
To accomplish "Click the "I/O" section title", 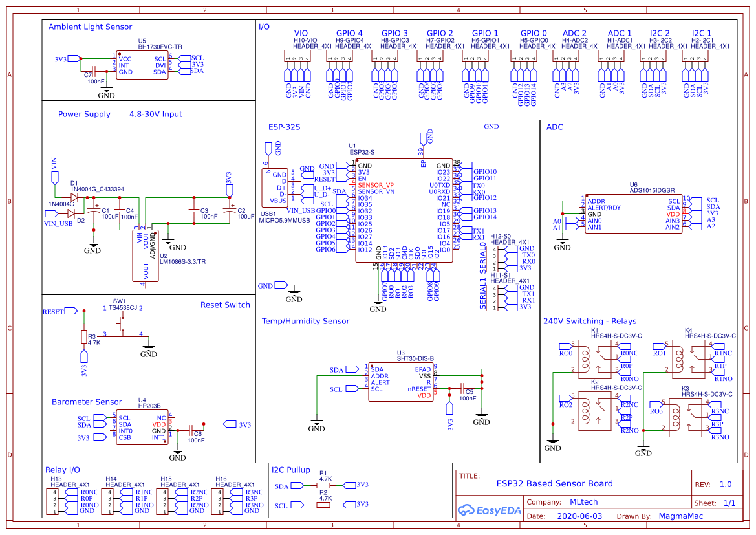I will tap(265, 27).
